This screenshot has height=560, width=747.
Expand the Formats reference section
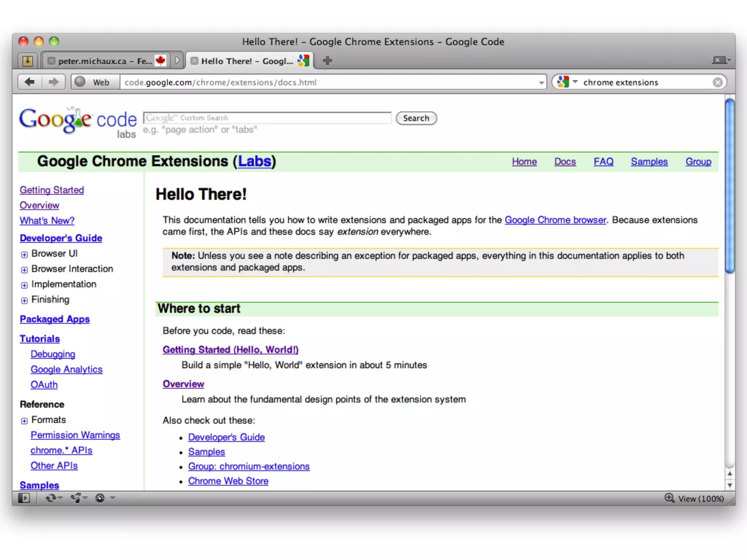point(24,421)
